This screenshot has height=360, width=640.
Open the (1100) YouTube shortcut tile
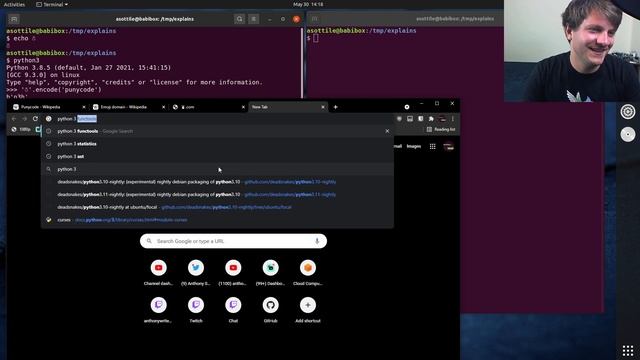pos(233,273)
